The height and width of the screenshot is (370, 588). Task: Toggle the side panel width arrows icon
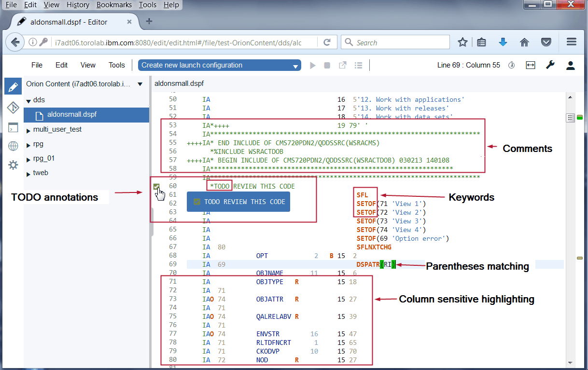tap(531, 65)
